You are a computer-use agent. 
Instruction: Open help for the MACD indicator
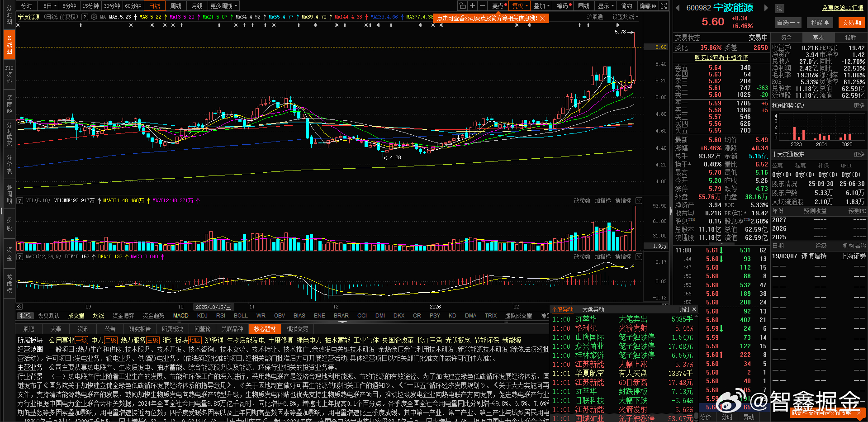click(20, 256)
